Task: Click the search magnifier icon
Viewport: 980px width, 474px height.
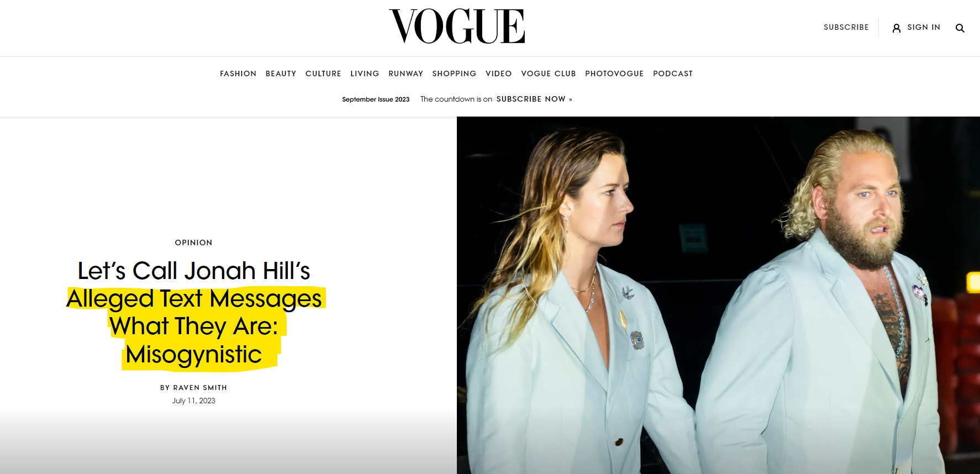Action: tap(960, 28)
